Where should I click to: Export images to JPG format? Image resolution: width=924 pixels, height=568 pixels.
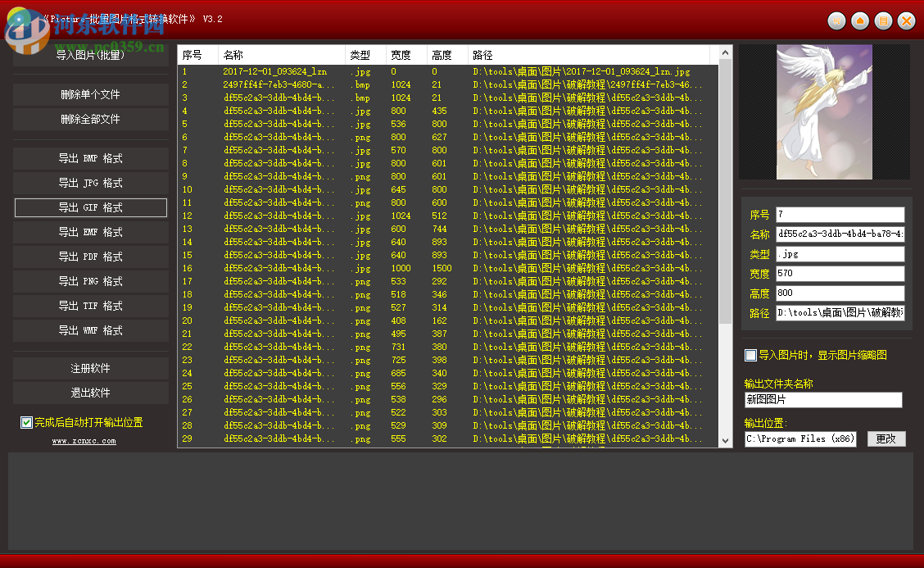(x=90, y=184)
